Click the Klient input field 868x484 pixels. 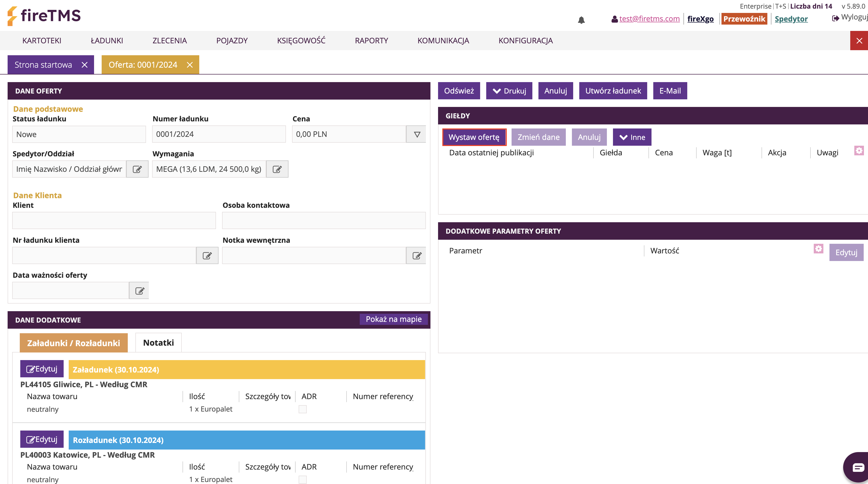click(x=114, y=221)
